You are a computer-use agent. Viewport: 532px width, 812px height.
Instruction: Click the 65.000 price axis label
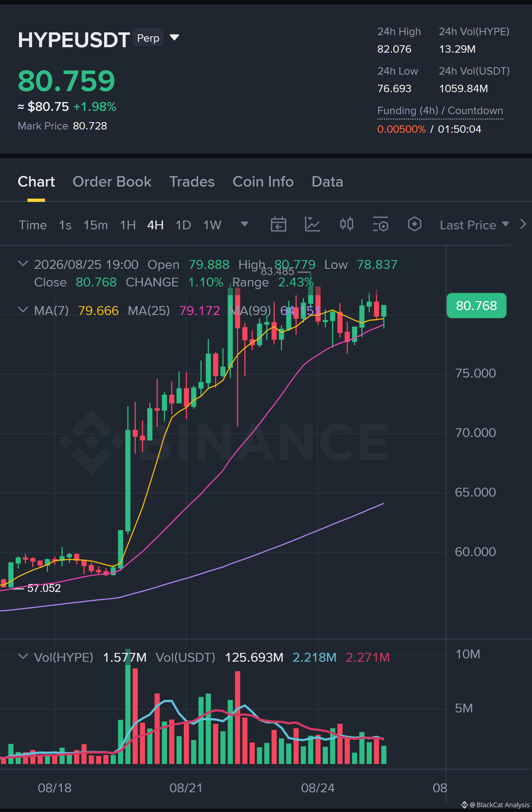(x=476, y=492)
